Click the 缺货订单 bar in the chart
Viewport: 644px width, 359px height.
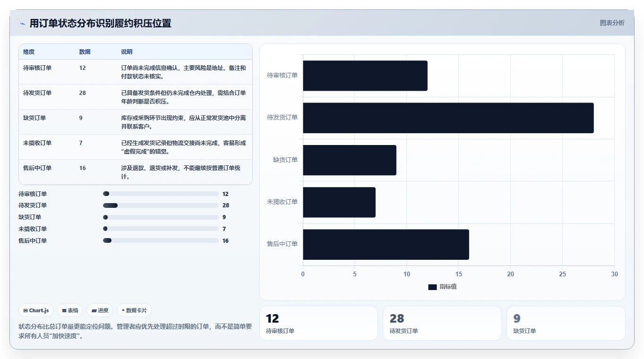pyautogui.click(x=350, y=160)
